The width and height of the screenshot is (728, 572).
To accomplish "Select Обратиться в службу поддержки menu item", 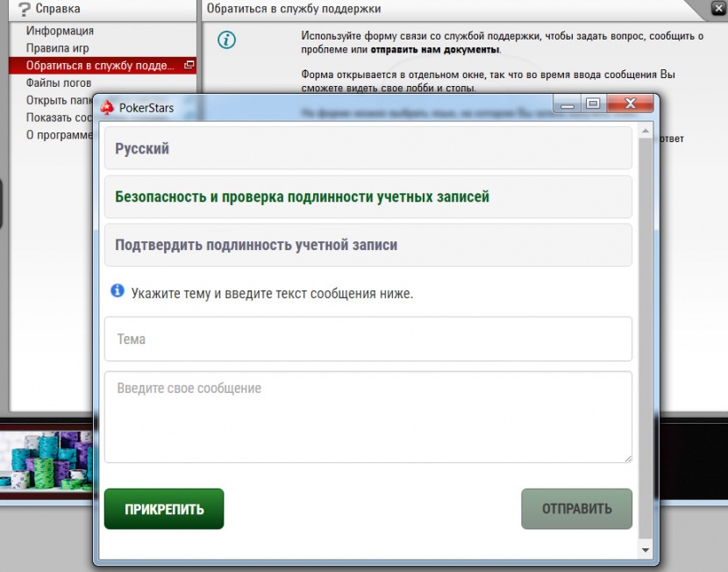I will point(102,66).
